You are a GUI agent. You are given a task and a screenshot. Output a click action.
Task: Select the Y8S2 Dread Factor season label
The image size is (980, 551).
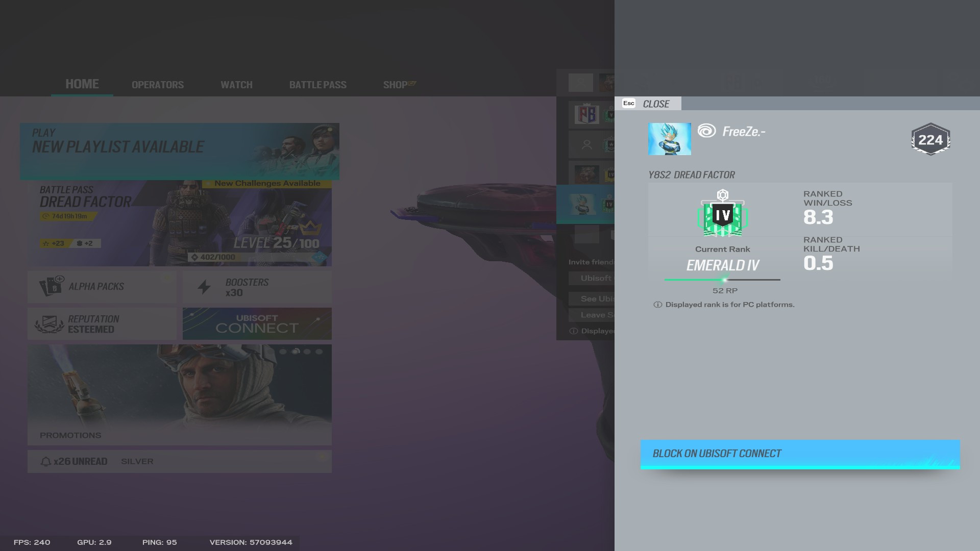tap(692, 175)
